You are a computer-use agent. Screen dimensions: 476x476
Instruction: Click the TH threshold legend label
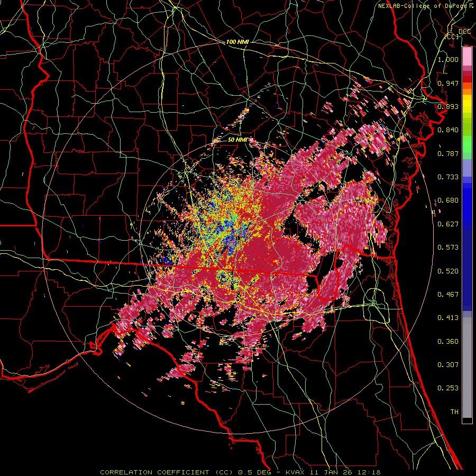coord(454,412)
